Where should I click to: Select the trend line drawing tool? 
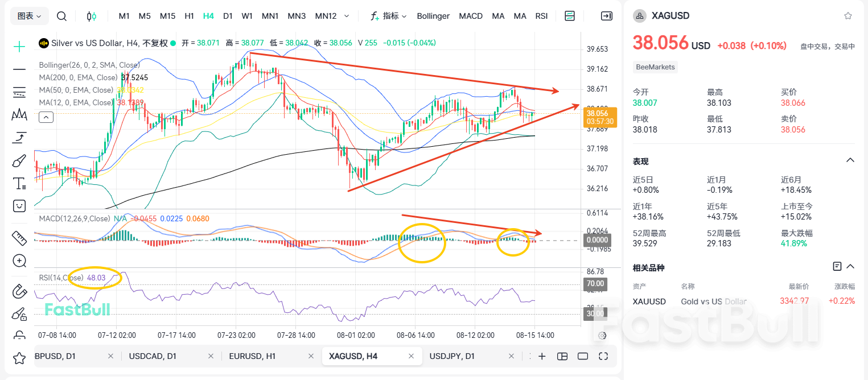click(x=19, y=68)
